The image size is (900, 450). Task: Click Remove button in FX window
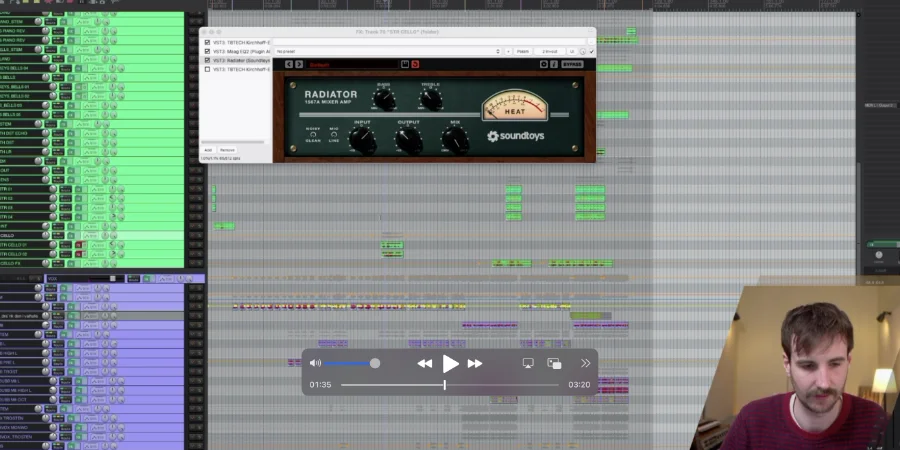[x=227, y=150]
